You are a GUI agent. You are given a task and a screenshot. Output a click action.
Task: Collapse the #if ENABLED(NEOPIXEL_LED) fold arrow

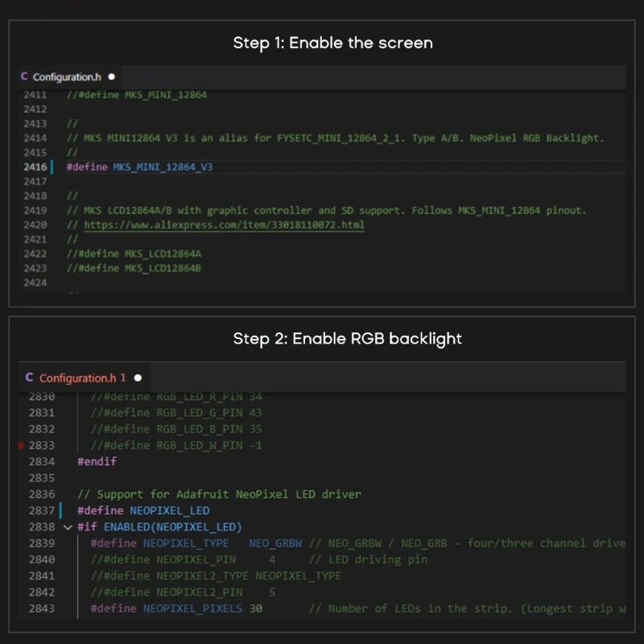[68, 527]
